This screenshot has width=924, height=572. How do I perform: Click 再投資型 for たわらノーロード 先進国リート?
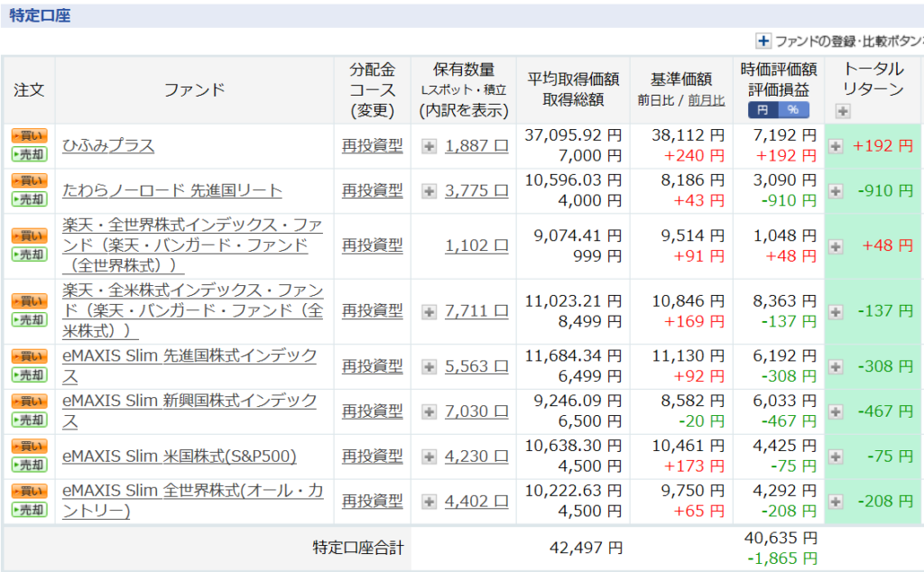(373, 190)
